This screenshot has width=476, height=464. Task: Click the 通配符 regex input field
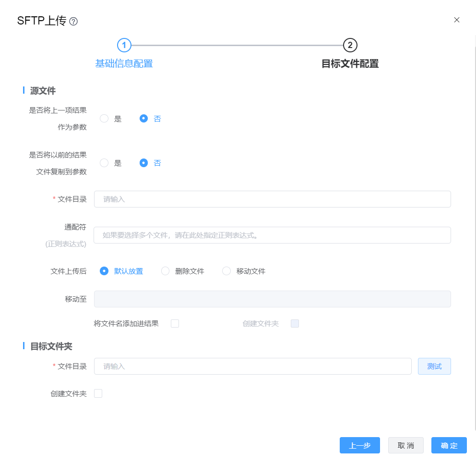(272, 235)
